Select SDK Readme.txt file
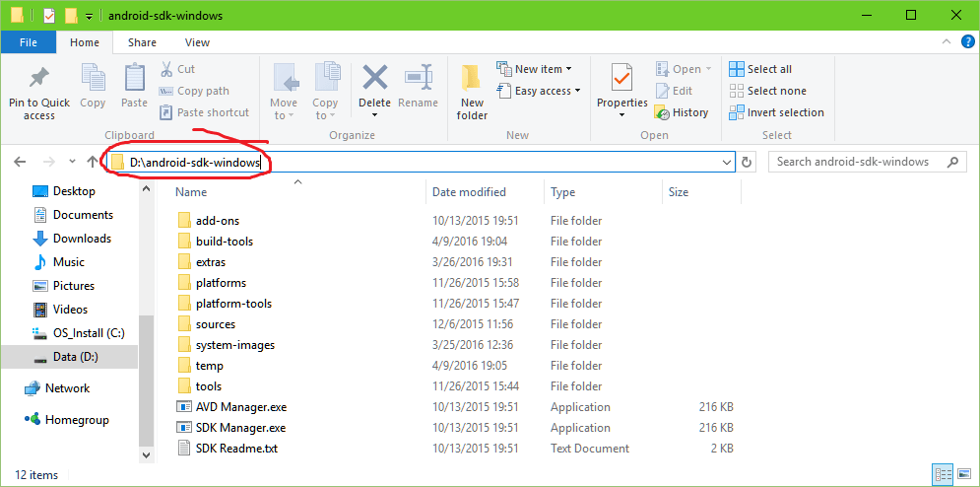 click(x=236, y=449)
